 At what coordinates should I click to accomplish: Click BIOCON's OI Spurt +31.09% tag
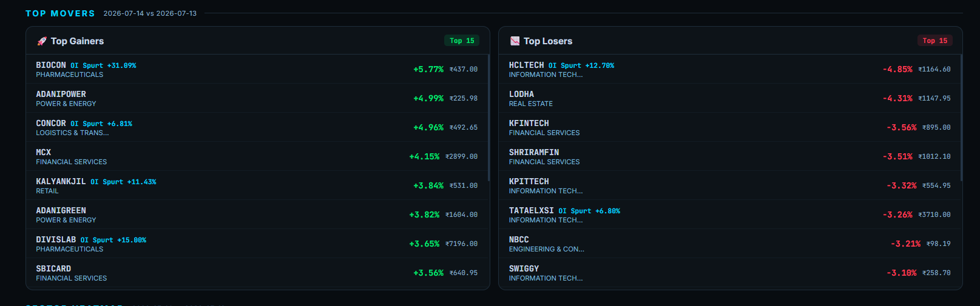pyautogui.click(x=103, y=65)
